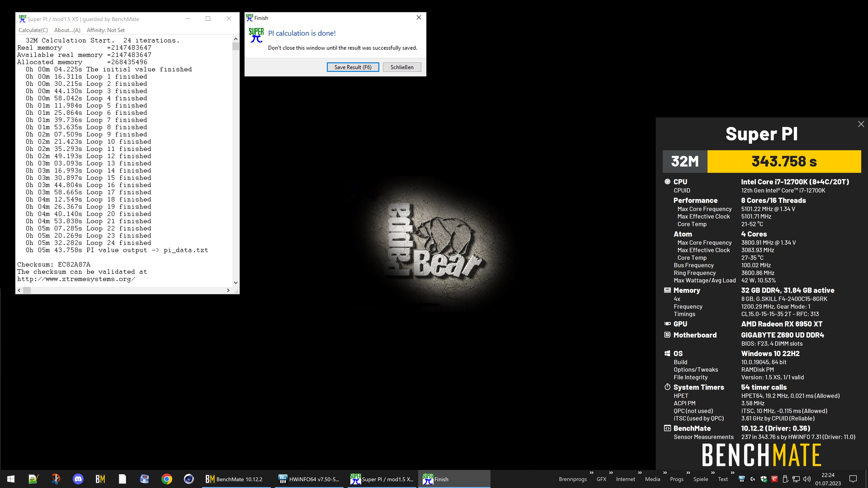Click the 343.758 s result score
This screenshot has height=488, width=868.
784,161
